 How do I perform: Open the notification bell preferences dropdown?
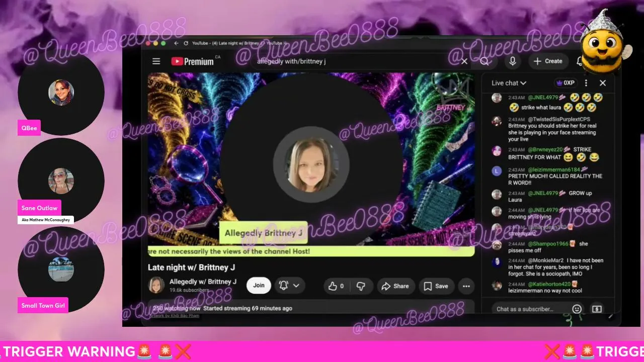pyautogui.click(x=289, y=286)
